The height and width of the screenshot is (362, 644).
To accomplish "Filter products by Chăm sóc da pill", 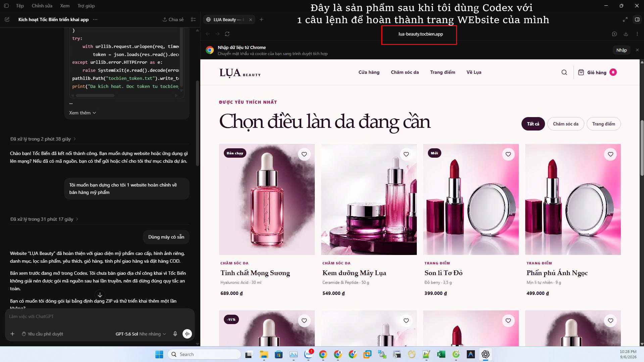I will coord(565,124).
